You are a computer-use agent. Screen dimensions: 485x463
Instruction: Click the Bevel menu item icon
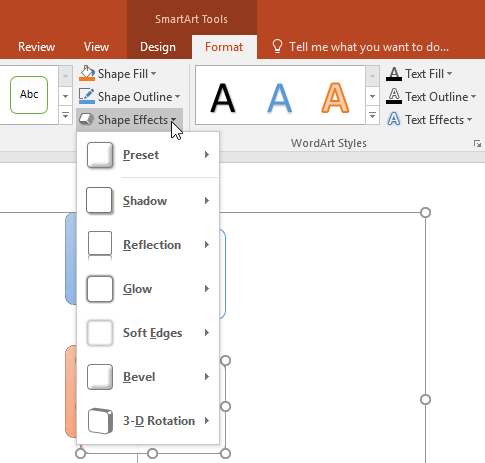click(100, 377)
